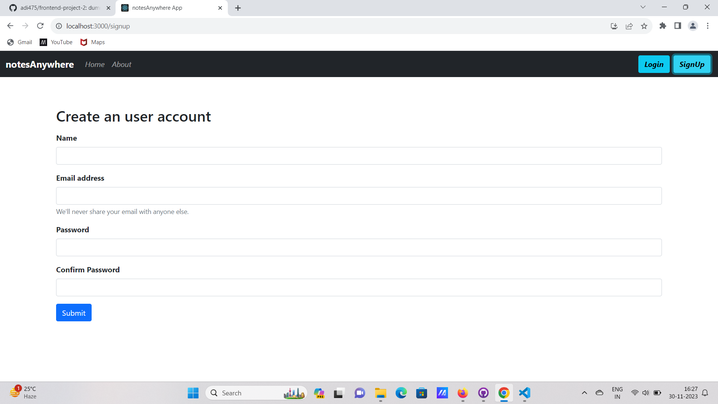Viewport: 718px width, 404px height.
Task: Open Task View on the taskbar
Action: coord(339,393)
